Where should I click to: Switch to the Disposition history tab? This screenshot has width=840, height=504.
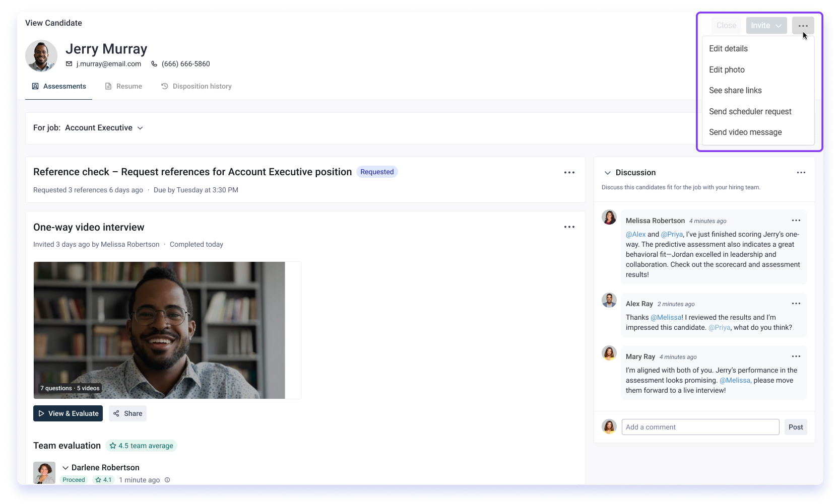coord(196,87)
